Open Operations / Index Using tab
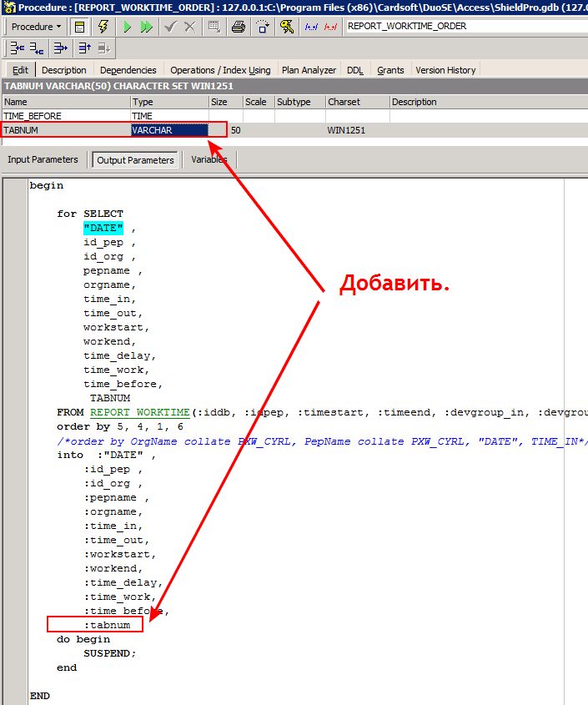This screenshot has height=705, width=588. click(220, 70)
